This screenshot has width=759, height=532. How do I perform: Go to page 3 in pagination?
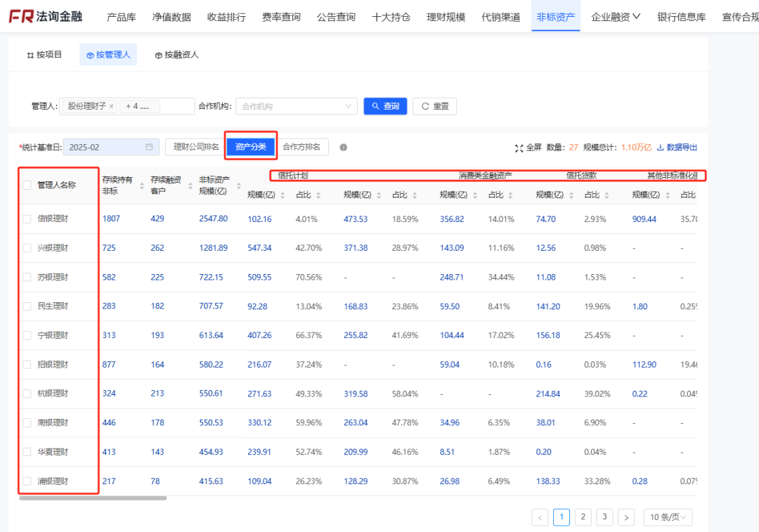[604, 517]
